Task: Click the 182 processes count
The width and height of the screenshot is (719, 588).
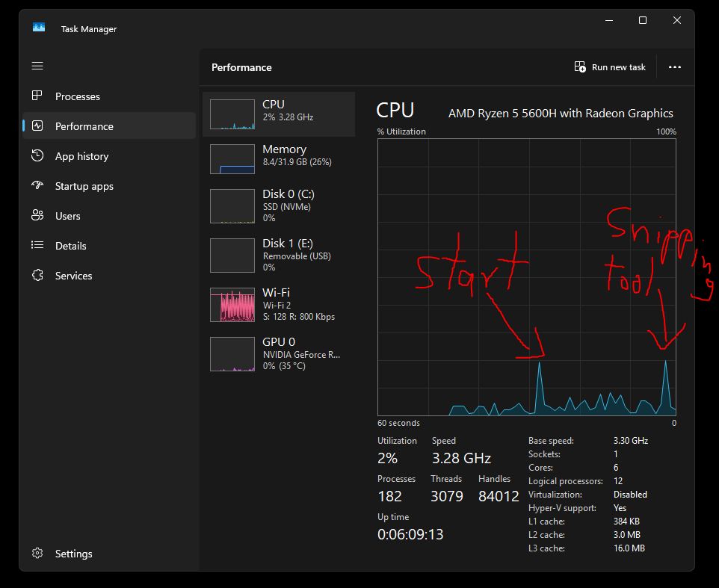Action: pyautogui.click(x=389, y=496)
